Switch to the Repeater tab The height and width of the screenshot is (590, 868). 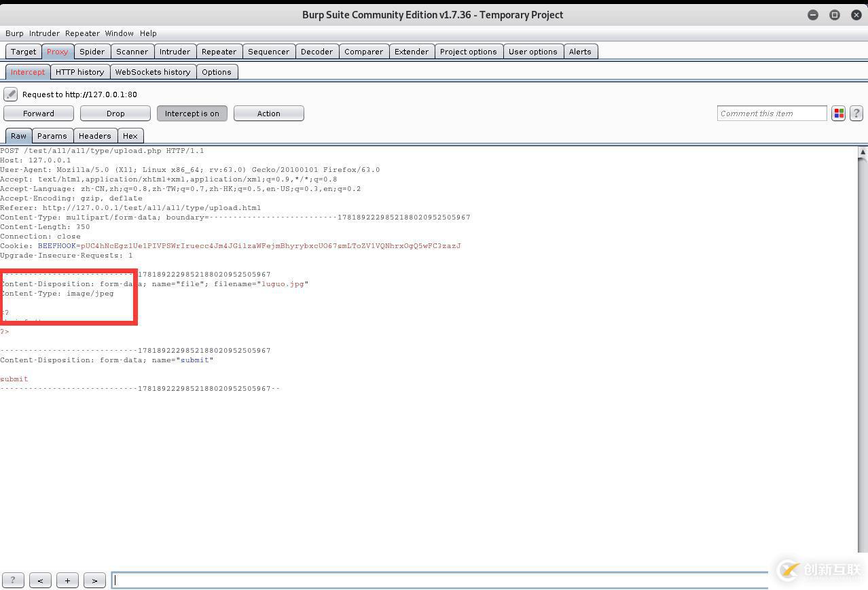(219, 52)
